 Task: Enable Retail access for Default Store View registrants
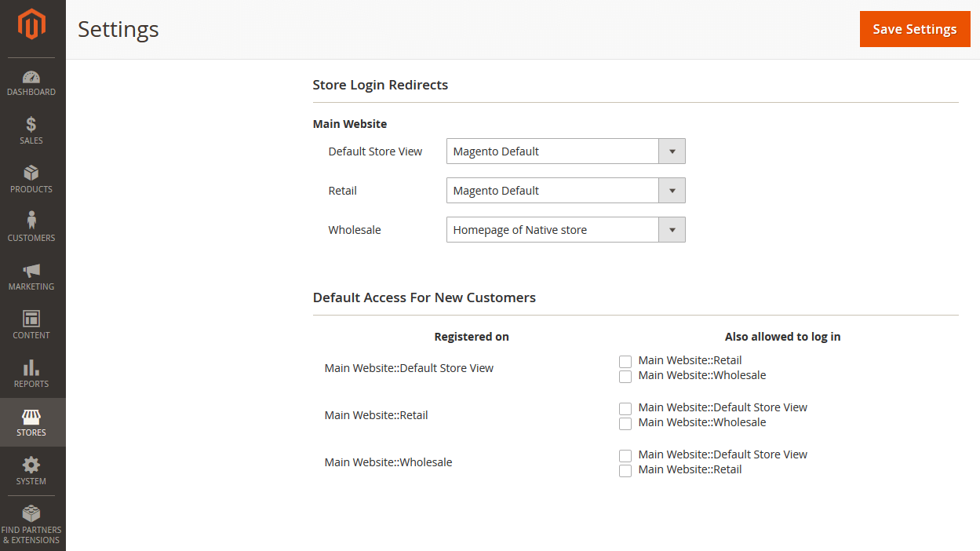click(x=625, y=362)
